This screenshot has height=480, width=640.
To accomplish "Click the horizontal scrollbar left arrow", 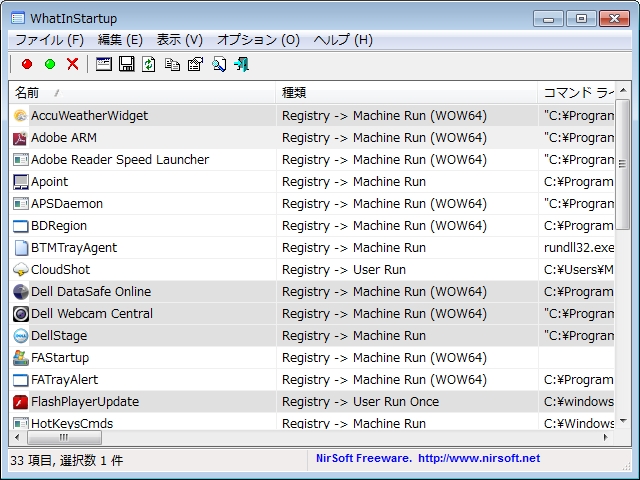I will pyautogui.click(x=17, y=438).
